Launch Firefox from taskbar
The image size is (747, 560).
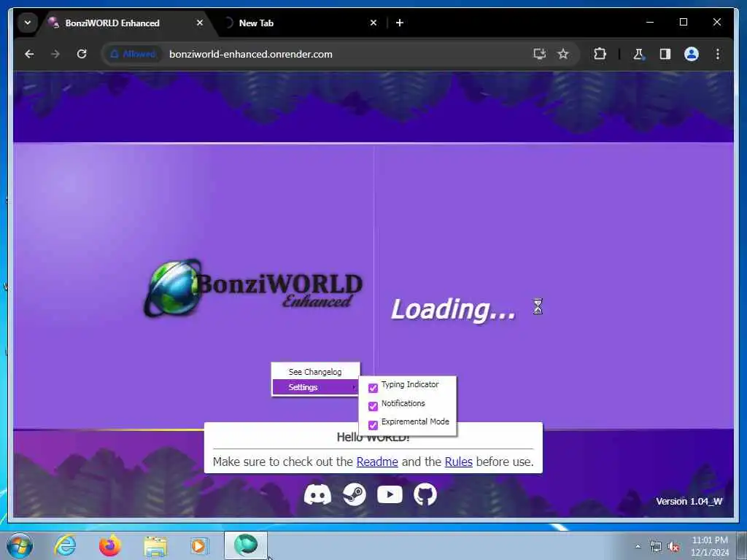coord(110,545)
